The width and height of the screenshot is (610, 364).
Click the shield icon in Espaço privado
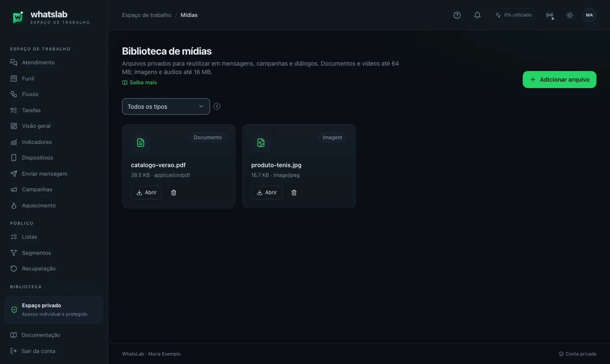pos(14,310)
